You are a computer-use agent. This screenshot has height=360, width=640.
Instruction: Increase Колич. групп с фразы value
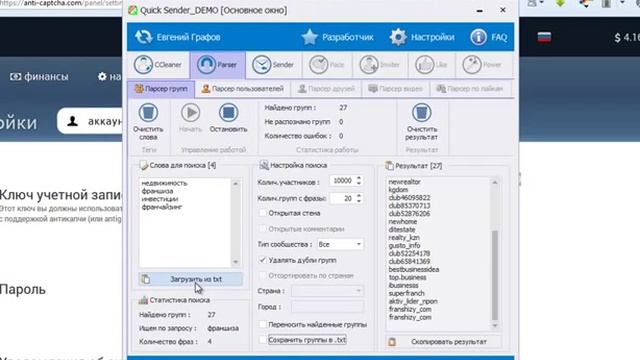click(359, 196)
